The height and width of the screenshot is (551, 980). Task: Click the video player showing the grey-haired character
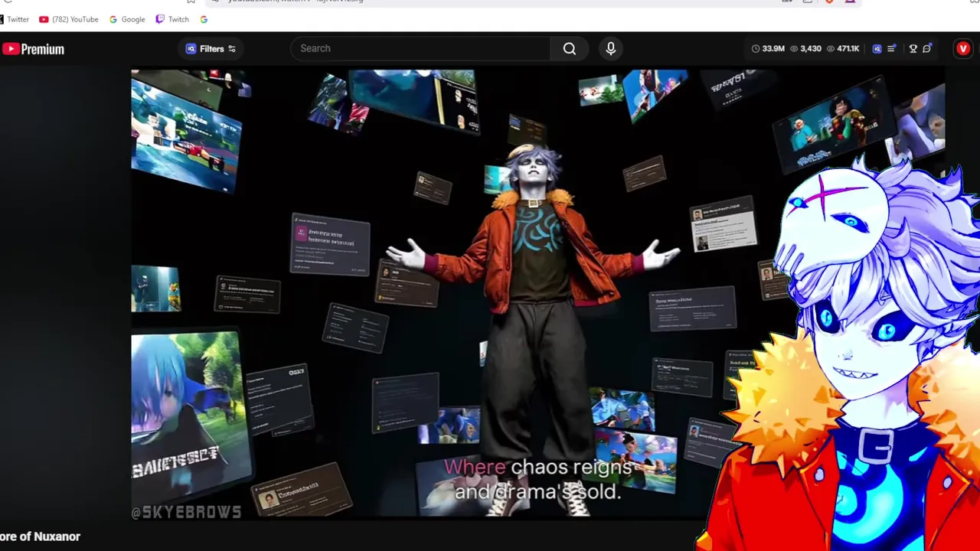pyautogui.click(x=537, y=295)
